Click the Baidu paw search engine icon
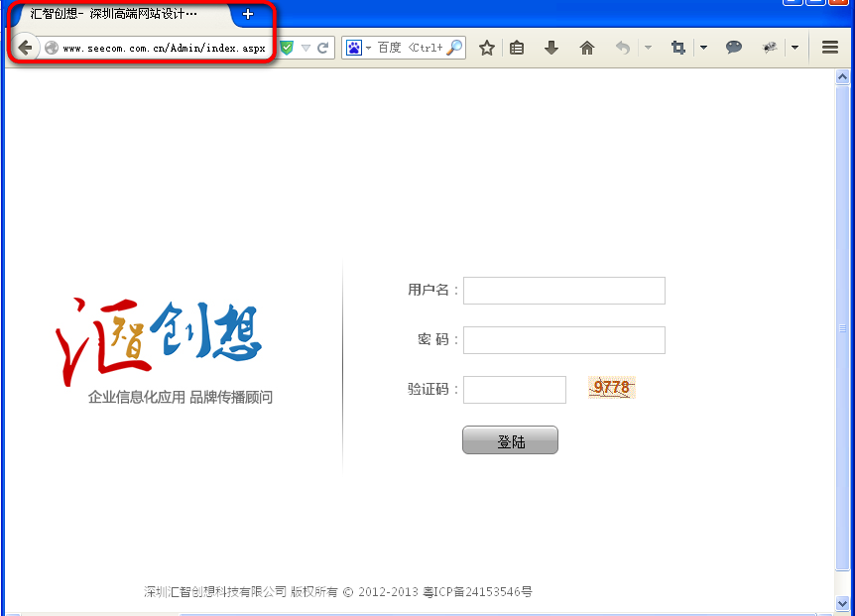Screen dimensions: 855x616 (354, 48)
